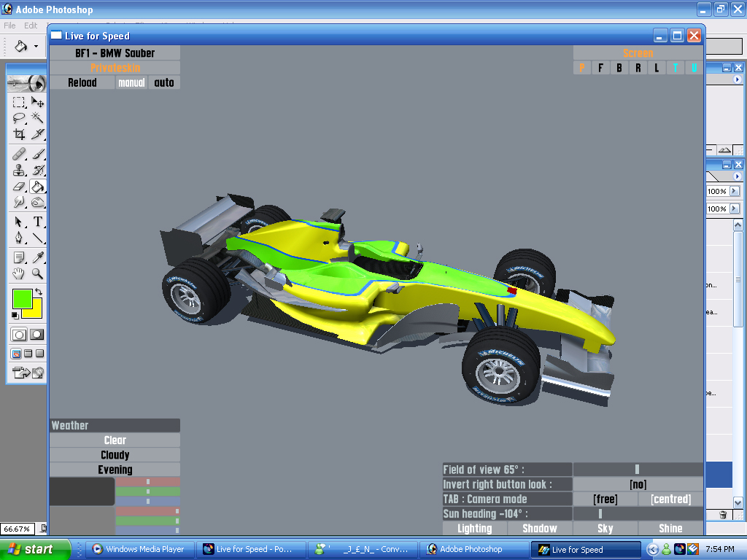Select the Rectangular Marquee tool

18,102
